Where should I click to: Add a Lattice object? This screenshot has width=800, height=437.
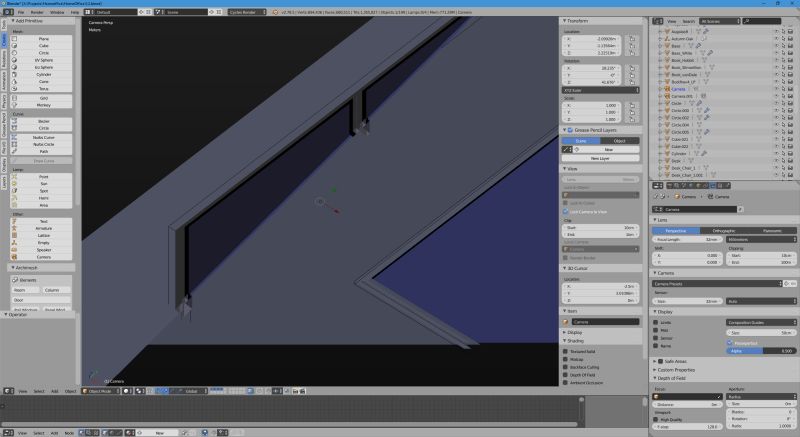coord(41,236)
